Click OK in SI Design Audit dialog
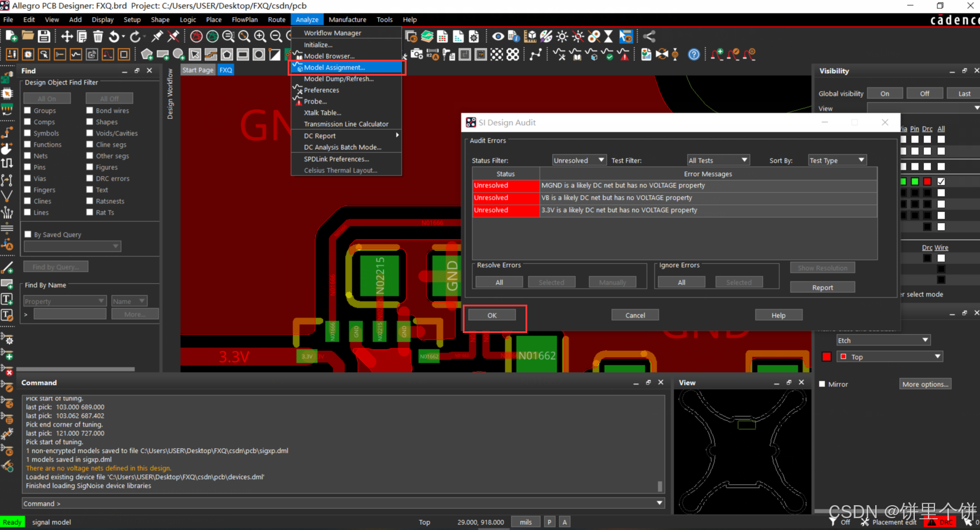Screen dimensions: 980x530 tap(492, 315)
